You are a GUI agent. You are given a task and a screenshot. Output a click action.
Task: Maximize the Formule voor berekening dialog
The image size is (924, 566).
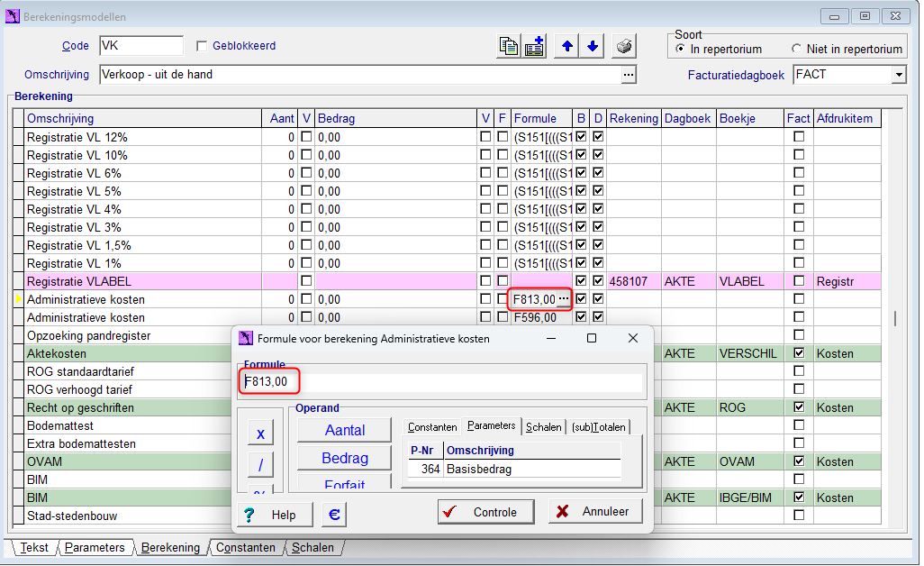[x=592, y=338]
